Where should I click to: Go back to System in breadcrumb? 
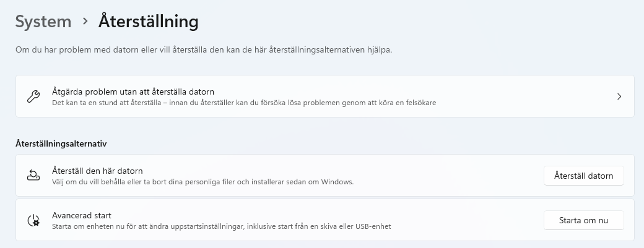pyautogui.click(x=43, y=22)
